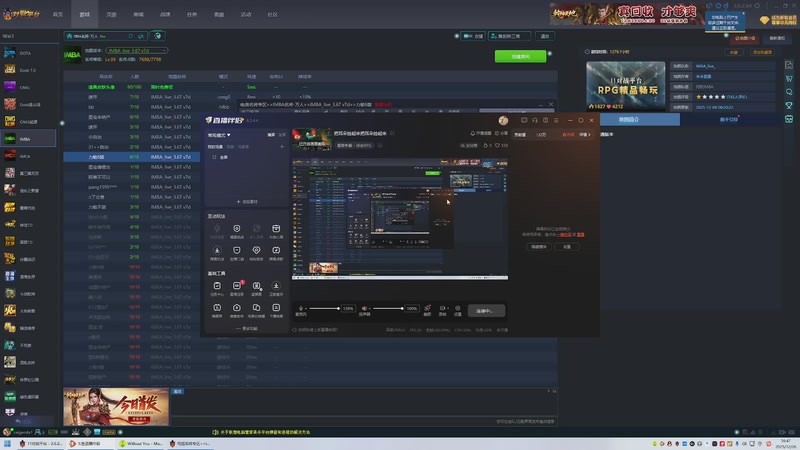Open the shopping cart icon on the right edge
This screenshot has height=450, width=800.
[789, 79]
